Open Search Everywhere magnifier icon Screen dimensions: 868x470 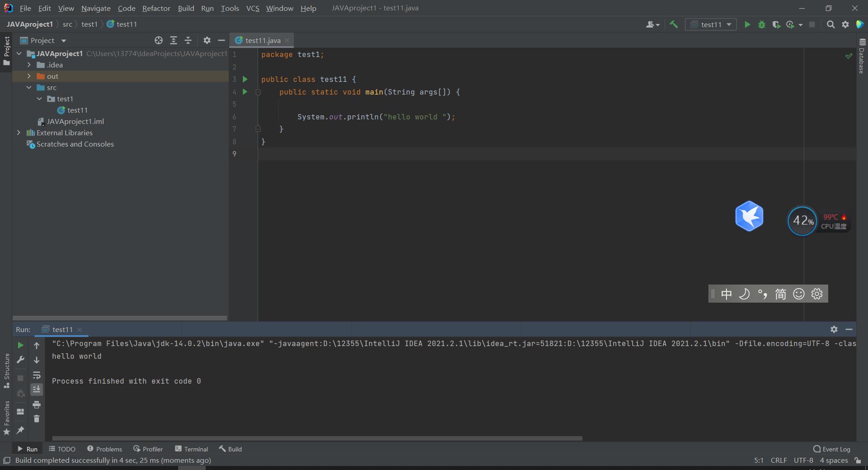pos(830,24)
